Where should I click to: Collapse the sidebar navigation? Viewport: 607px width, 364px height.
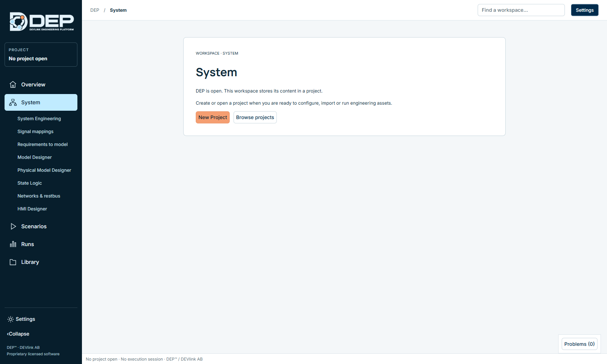point(18,334)
